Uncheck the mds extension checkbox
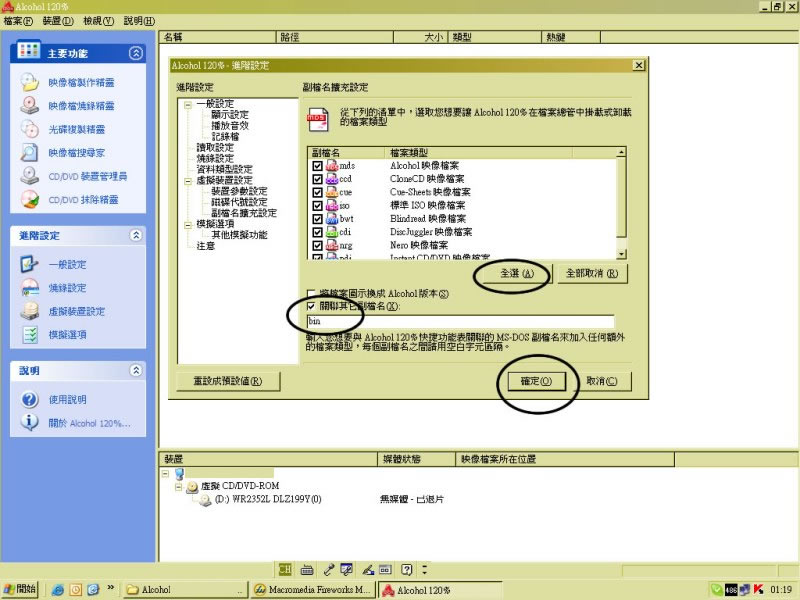Viewport: 800px width, 600px height. [x=318, y=165]
